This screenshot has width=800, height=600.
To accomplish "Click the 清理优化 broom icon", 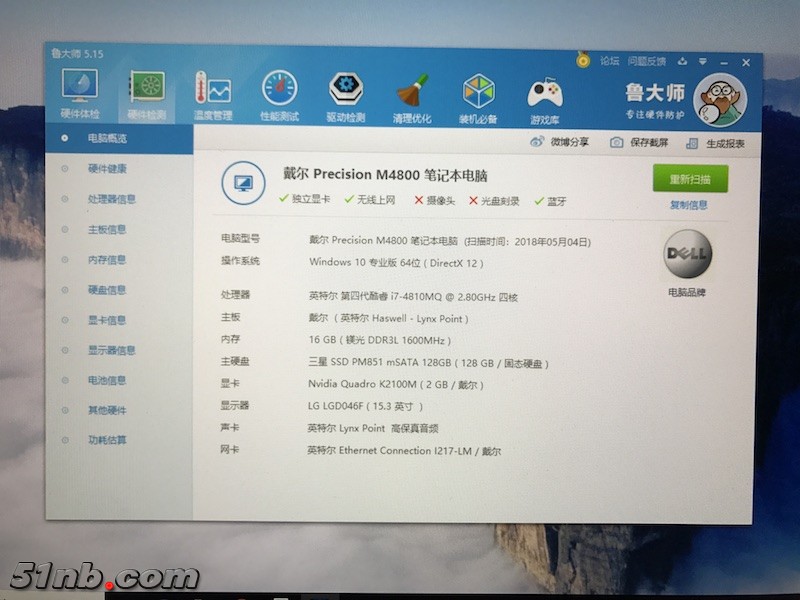I will (x=412, y=93).
